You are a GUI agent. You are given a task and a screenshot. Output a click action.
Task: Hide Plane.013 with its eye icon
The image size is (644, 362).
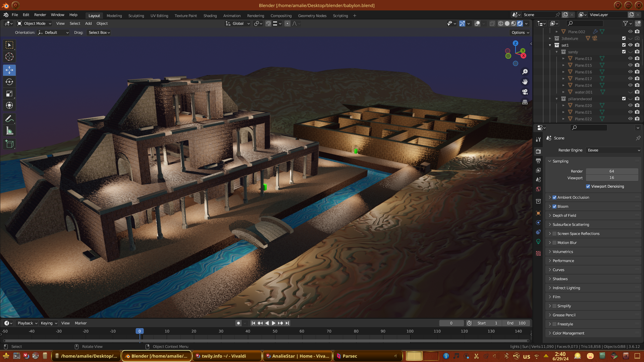click(x=630, y=58)
